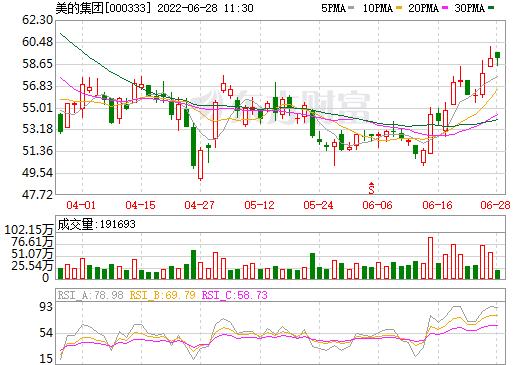Click the 05-12 date label
Screen dimensions: 520x365
pos(259,205)
